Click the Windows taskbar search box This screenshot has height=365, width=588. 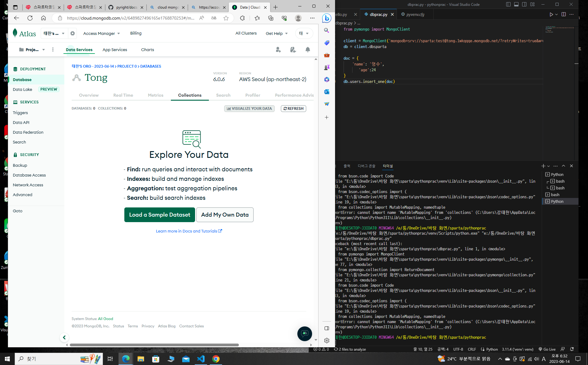click(58, 359)
